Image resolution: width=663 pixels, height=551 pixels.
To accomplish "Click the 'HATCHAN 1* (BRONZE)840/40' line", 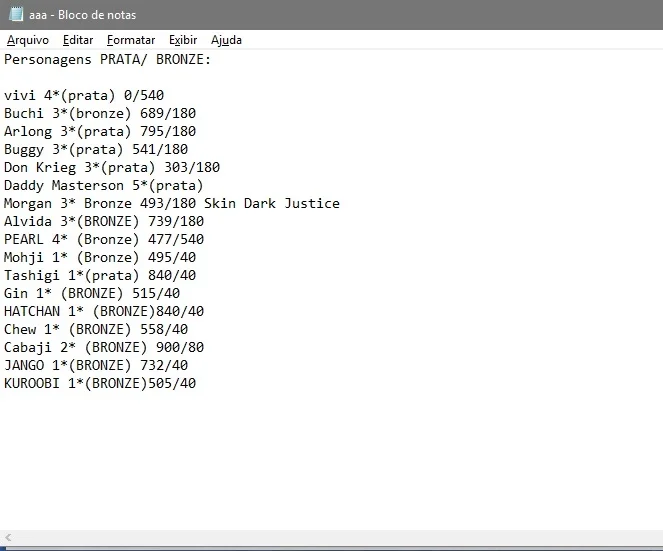I will pyautogui.click(x=104, y=311).
